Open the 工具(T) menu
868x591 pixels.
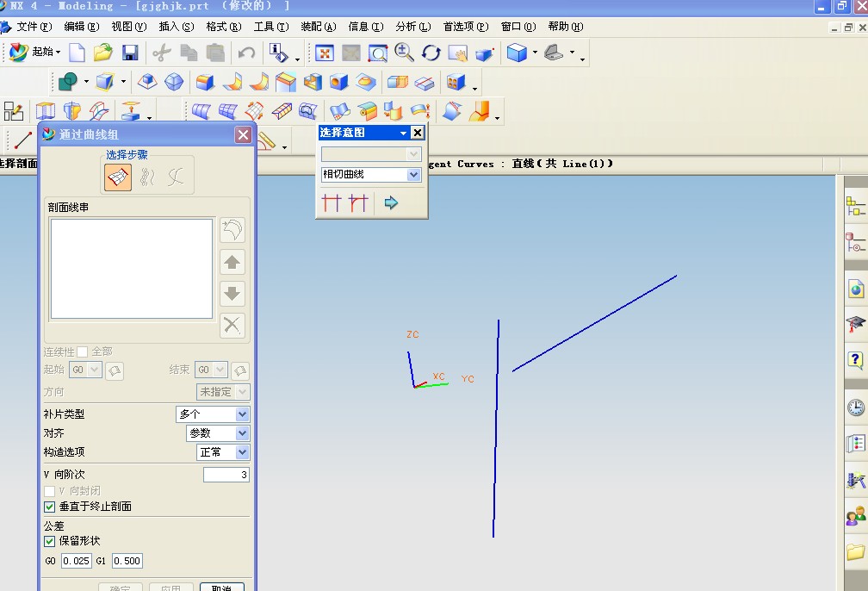pos(271,27)
